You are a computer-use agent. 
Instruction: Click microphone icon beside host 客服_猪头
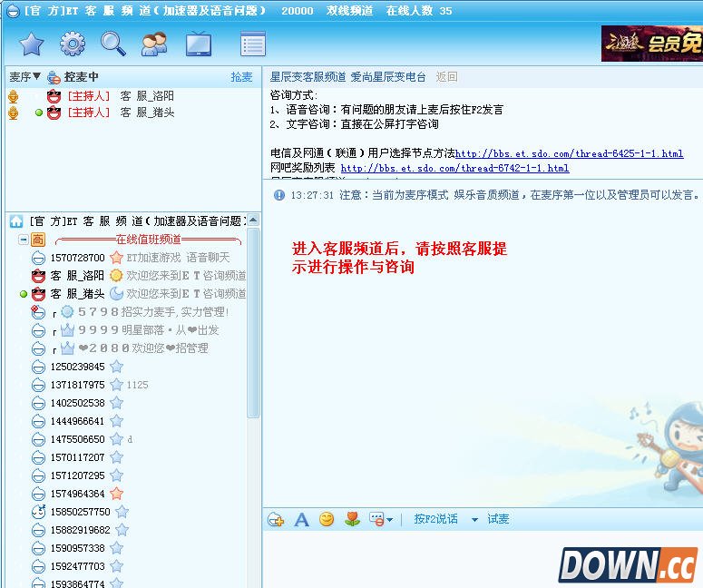click(14, 113)
